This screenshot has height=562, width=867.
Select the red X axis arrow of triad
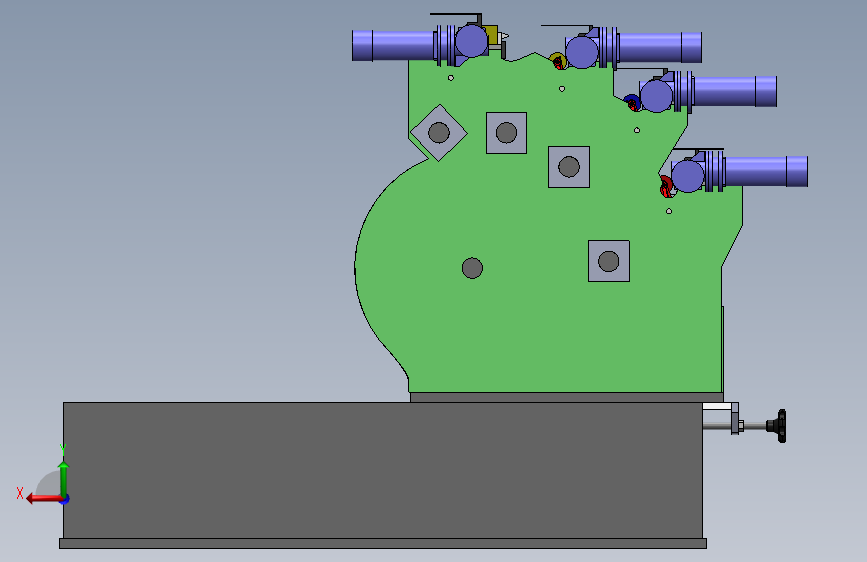click(x=43, y=499)
